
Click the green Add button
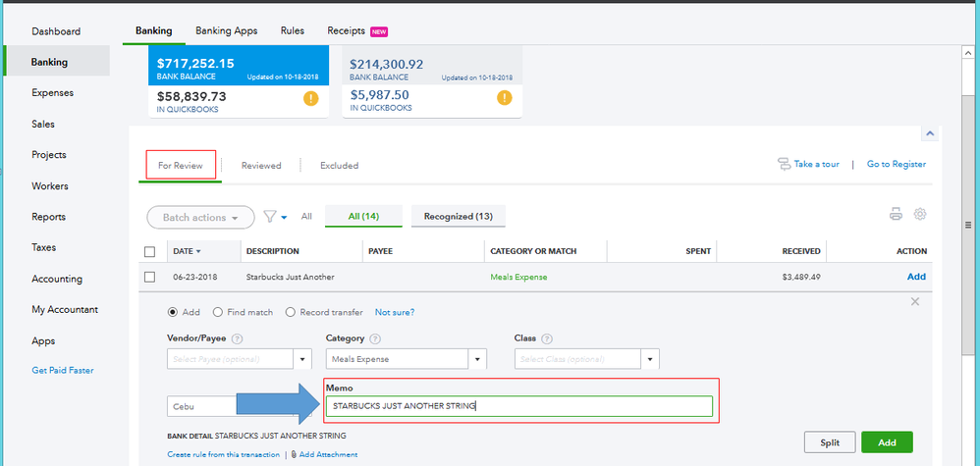886,442
